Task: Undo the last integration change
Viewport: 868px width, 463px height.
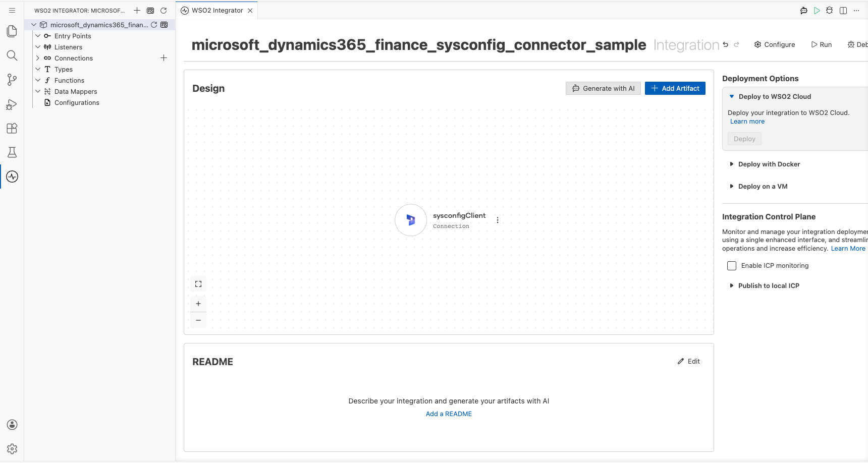Action: click(x=726, y=44)
